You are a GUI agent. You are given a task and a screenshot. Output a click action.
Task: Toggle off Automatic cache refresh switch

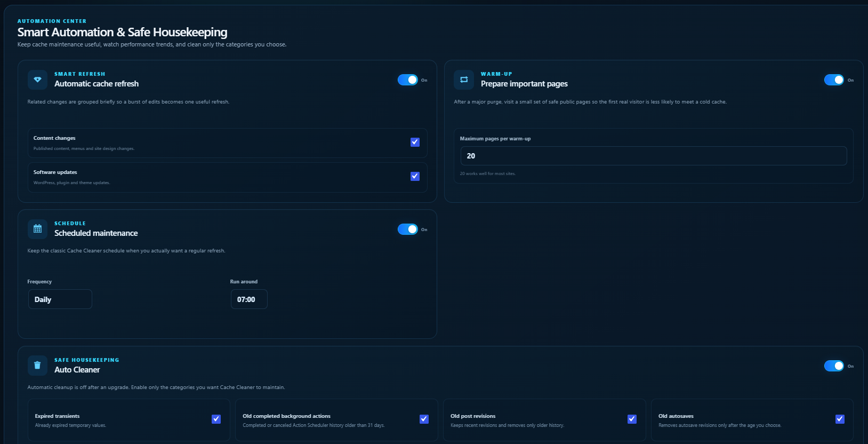(408, 80)
